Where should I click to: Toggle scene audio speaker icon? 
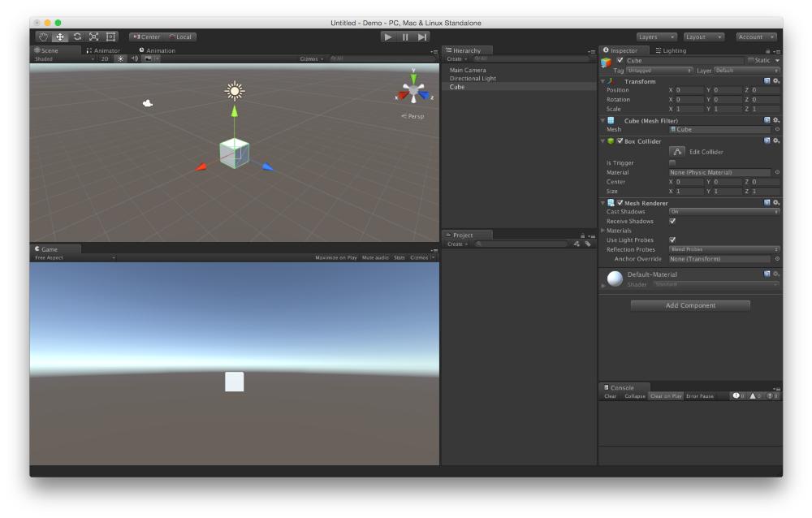click(134, 58)
